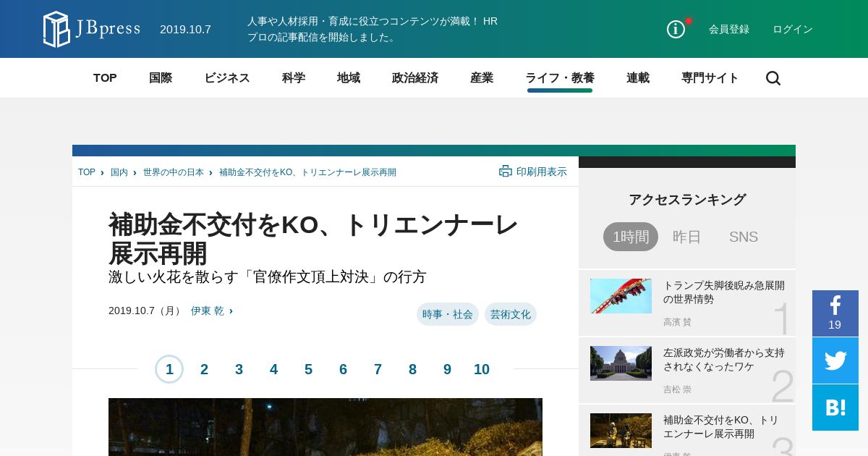Click the chevron next to author name
This screenshot has width=868, height=456.
[x=231, y=311]
